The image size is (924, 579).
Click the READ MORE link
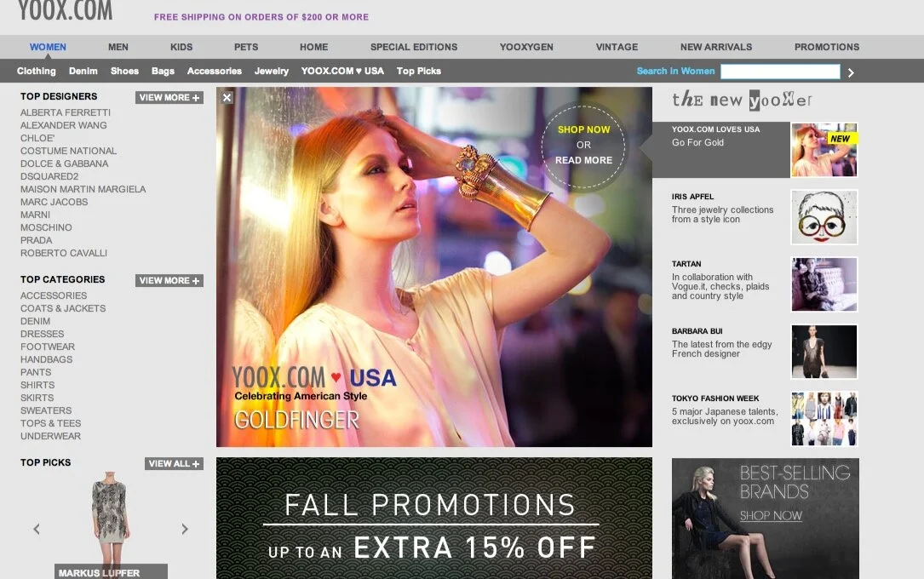[x=583, y=160]
